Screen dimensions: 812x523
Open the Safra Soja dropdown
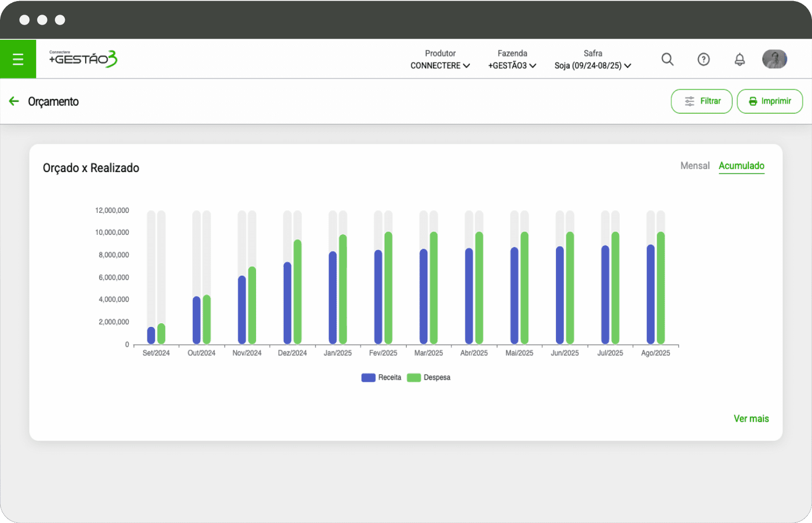pyautogui.click(x=593, y=65)
